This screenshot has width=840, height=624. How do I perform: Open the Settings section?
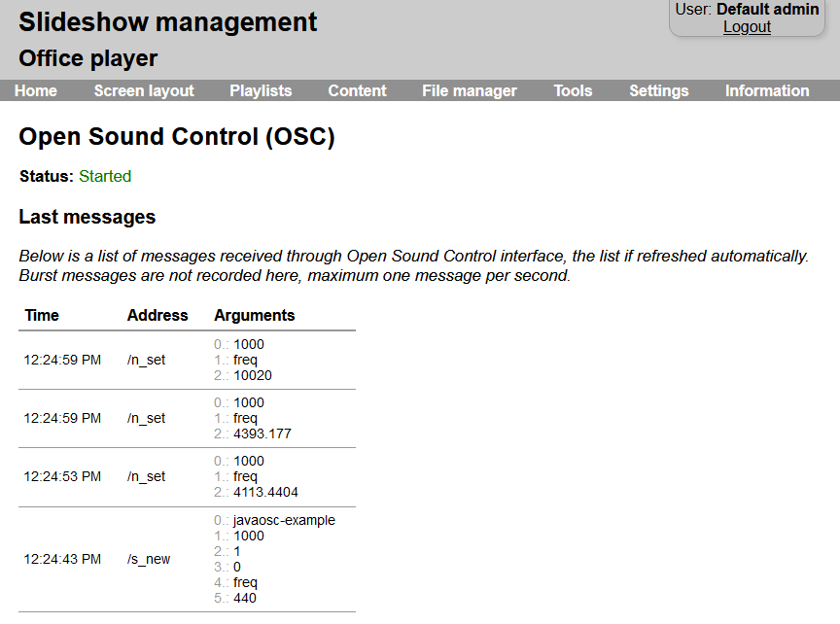click(x=658, y=90)
